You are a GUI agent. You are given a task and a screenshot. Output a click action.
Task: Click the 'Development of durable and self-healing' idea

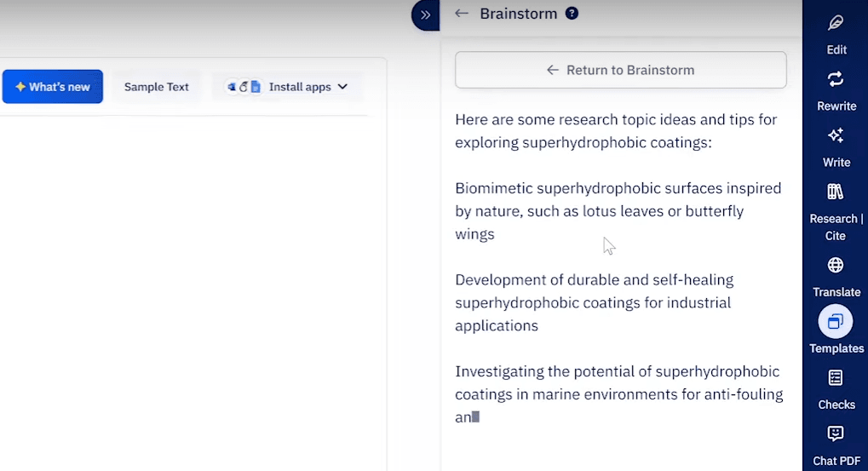click(x=594, y=302)
